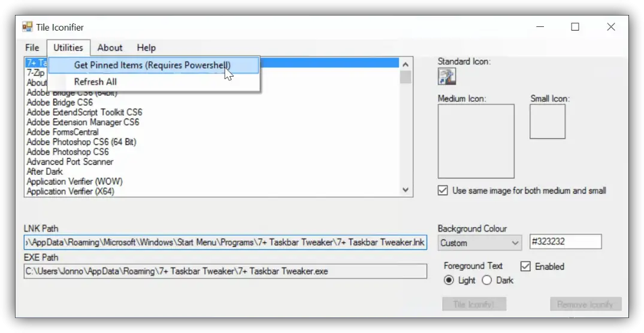Select Advanced Port Scanner entry

(x=211, y=162)
